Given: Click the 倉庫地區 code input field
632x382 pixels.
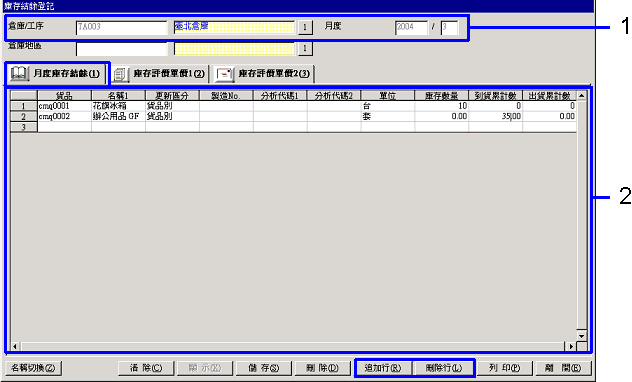Looking at the screenshot, I should tap(121, 49).
